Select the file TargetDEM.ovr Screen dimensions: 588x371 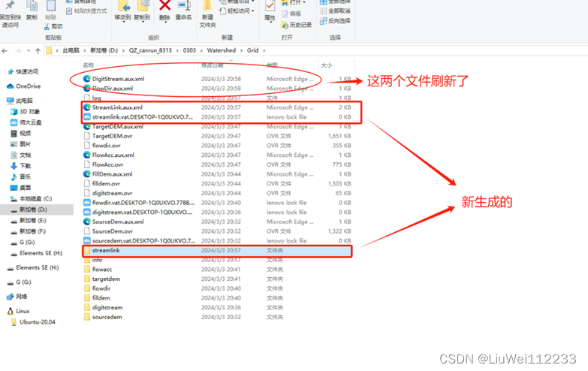click(x=112, y=136)
